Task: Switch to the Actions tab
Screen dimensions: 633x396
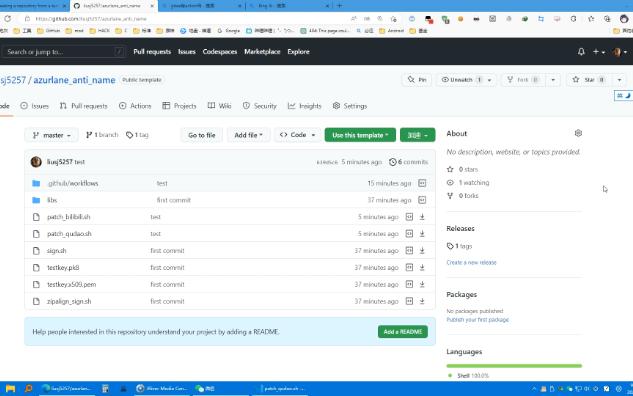Action: pos(135,106)
